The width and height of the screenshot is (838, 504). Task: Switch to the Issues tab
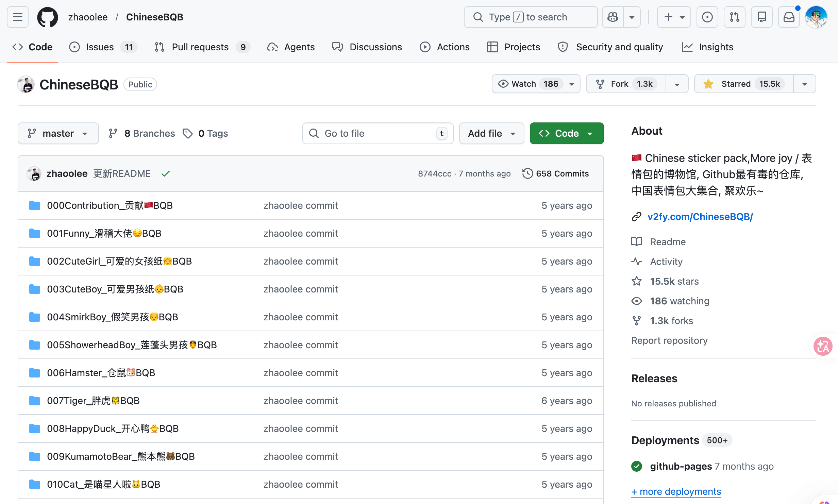click(100, 47)
